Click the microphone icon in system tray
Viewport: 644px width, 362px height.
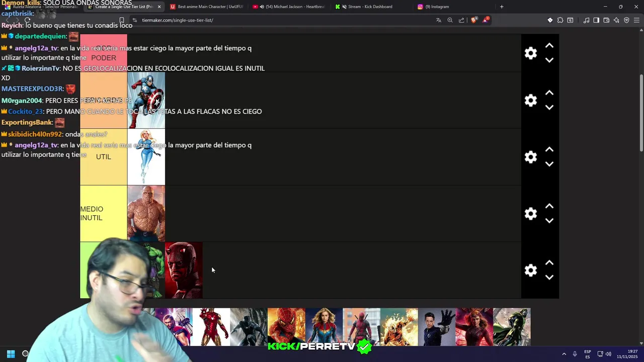tap(575, 354)
